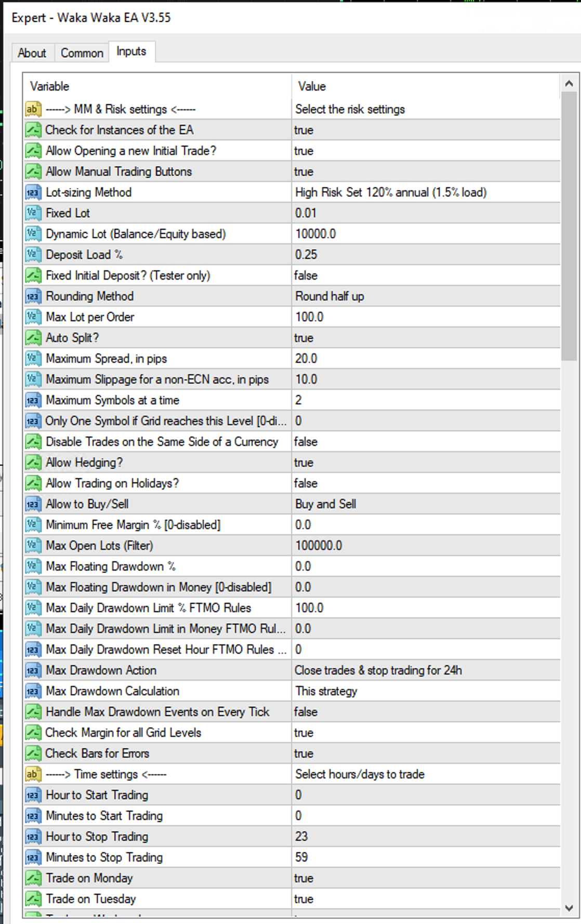Click the icon next to Dynamic Lot (Balance/Equity based)
The width and height of the screenshot is (581, 924).
(x=33, y=234)
